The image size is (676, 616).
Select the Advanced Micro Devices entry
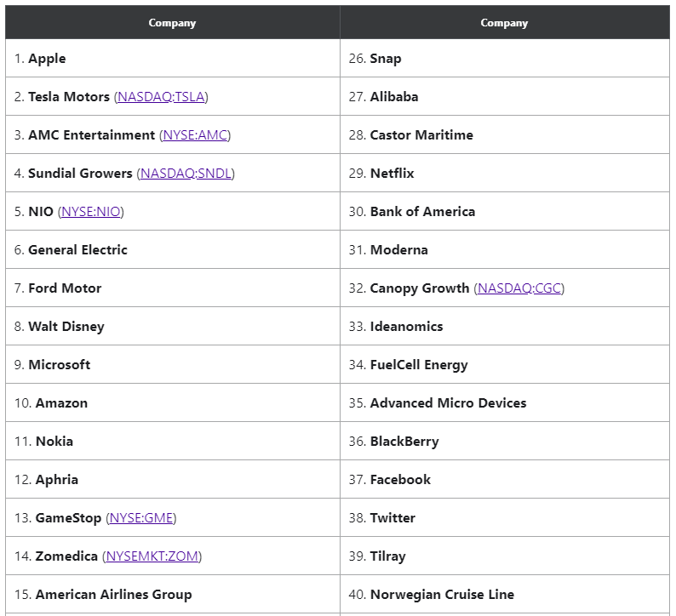449,403
